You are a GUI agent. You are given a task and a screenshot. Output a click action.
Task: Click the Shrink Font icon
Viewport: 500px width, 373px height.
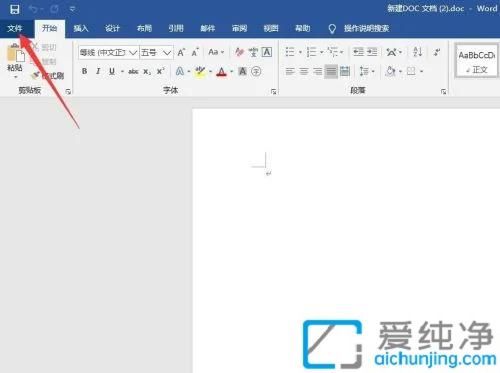click(195, 52)
